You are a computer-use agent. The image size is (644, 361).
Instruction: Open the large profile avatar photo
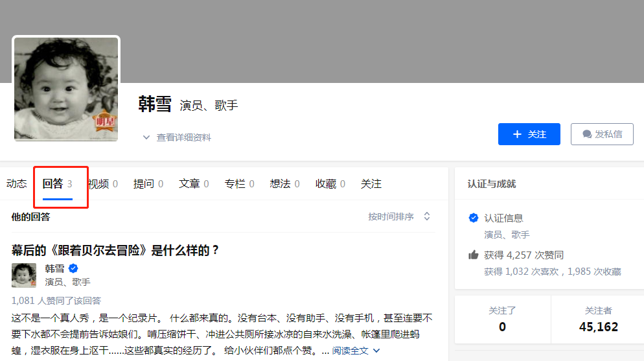66,89
